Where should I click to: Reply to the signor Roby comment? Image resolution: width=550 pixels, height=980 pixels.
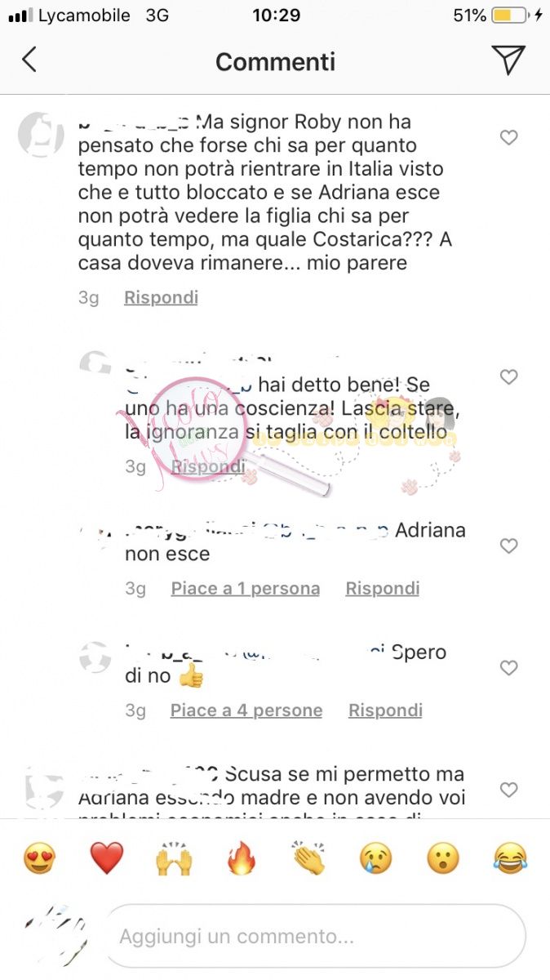(161, 298)
